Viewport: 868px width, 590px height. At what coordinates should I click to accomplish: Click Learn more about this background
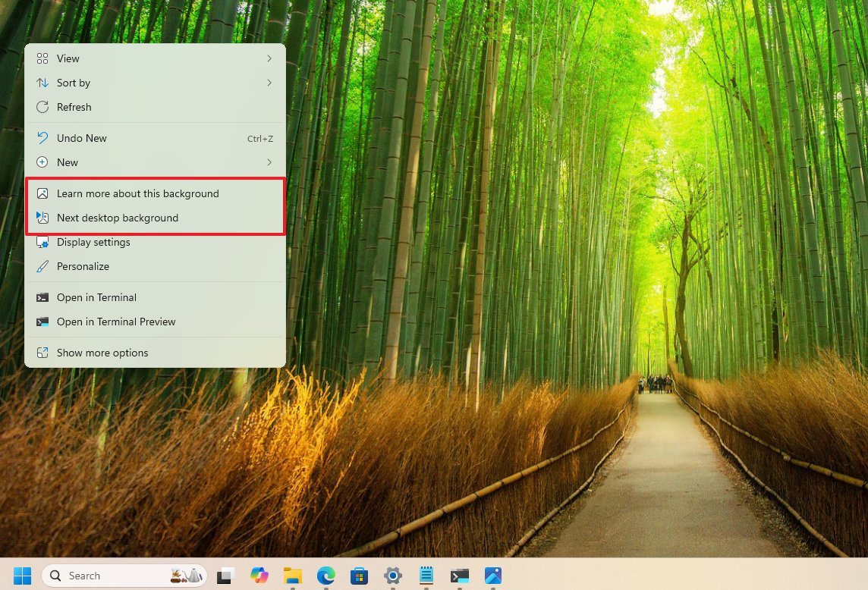tap(137, 193)
